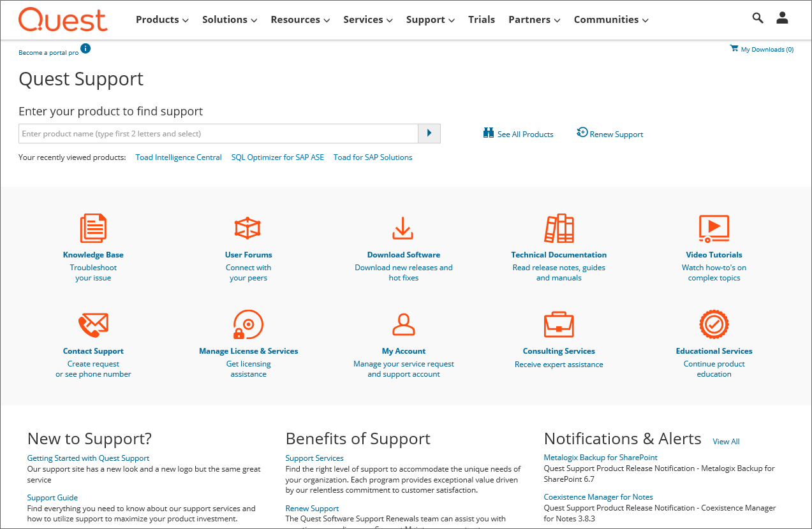This screenshot has width=812, height=529.
Task: Open the Coexistence Manager for Notes notification
Action: pos(598,497)
